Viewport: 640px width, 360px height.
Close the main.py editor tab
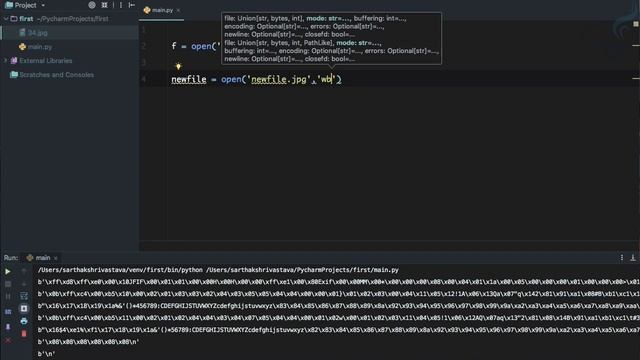click(x=178, y=10)
